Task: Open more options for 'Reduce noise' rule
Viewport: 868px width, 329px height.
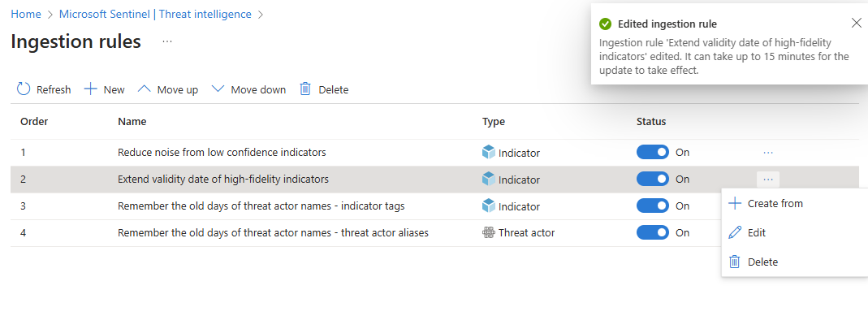Action: point(768,152)
